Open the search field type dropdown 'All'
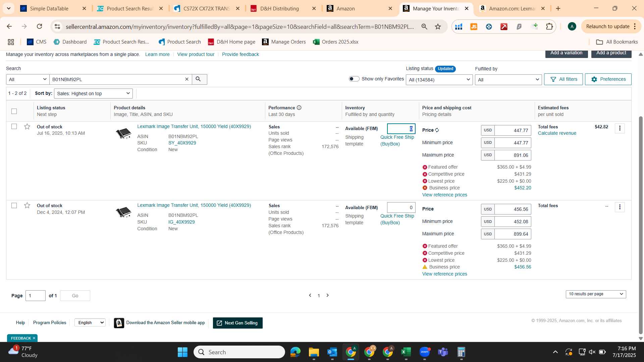644x362 pixels. (x=28, y=79)
